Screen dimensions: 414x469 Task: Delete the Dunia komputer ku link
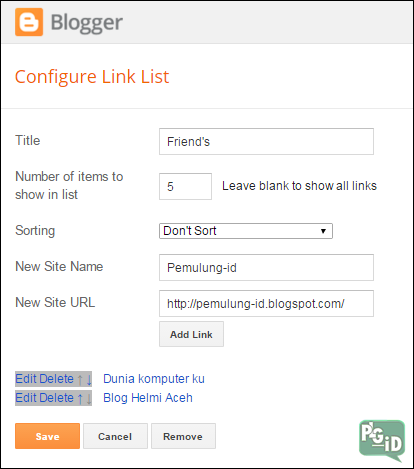tap(56, 379)
